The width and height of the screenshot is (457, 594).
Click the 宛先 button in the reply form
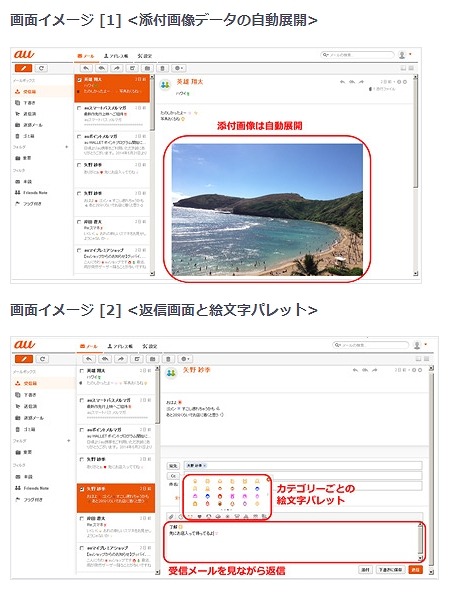click(173, 466)
